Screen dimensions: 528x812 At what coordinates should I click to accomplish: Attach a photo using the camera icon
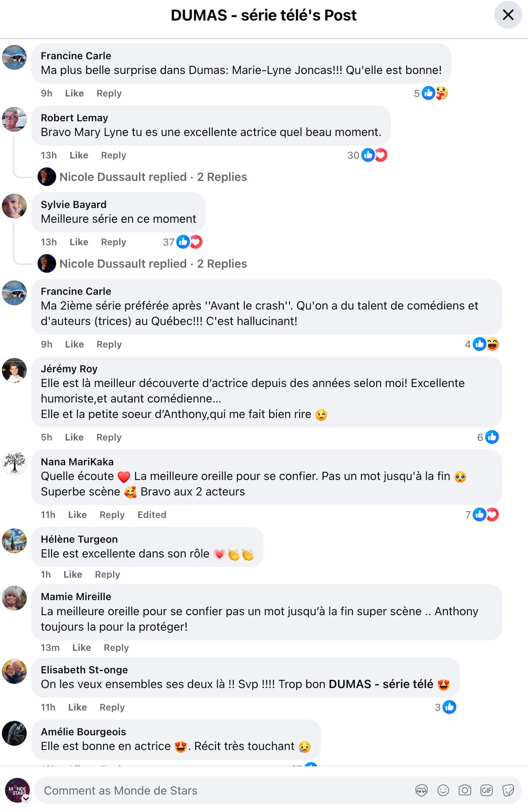pyautogui.click(x=465, y=790)
